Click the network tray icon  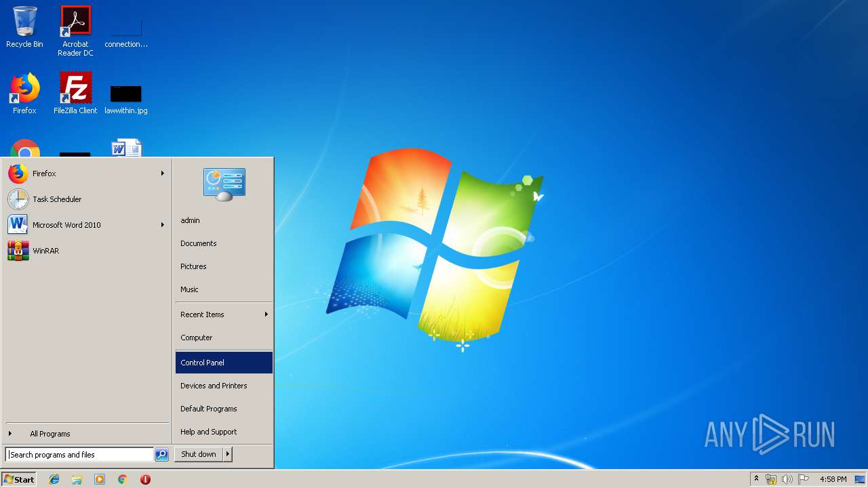771,479
